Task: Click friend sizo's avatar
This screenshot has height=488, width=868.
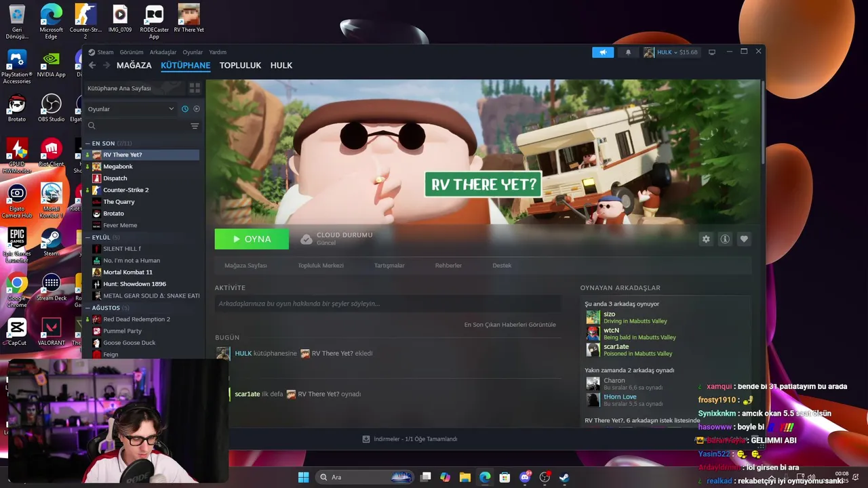Action: 593,317
